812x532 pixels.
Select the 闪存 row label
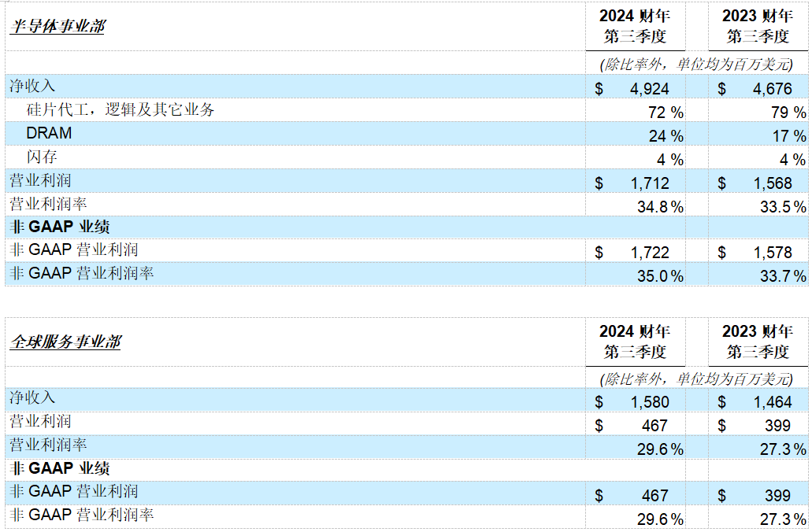coord(42,157)
